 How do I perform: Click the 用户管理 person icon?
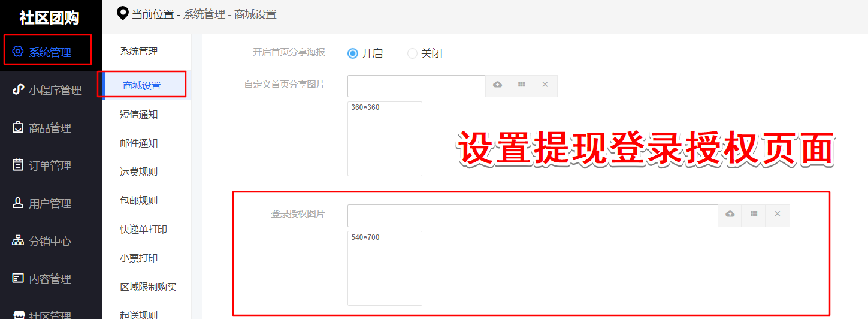(18, 203)
